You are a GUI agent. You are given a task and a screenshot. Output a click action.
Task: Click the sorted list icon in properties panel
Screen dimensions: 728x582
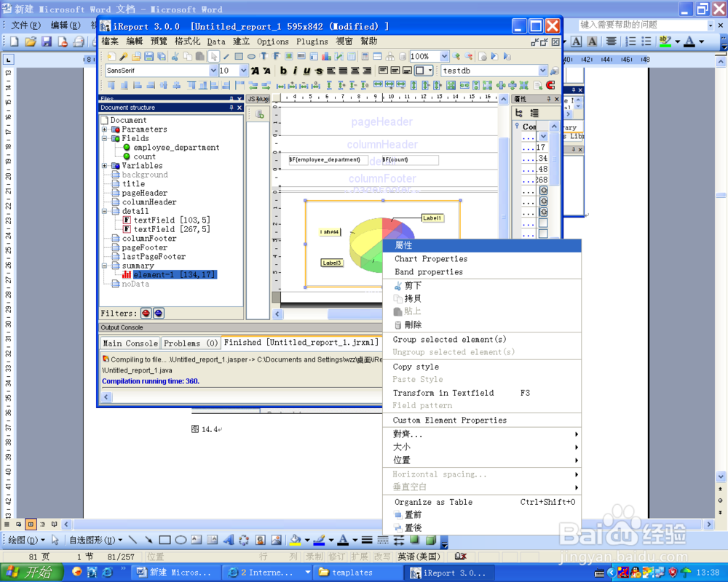(x=534, y=113)
